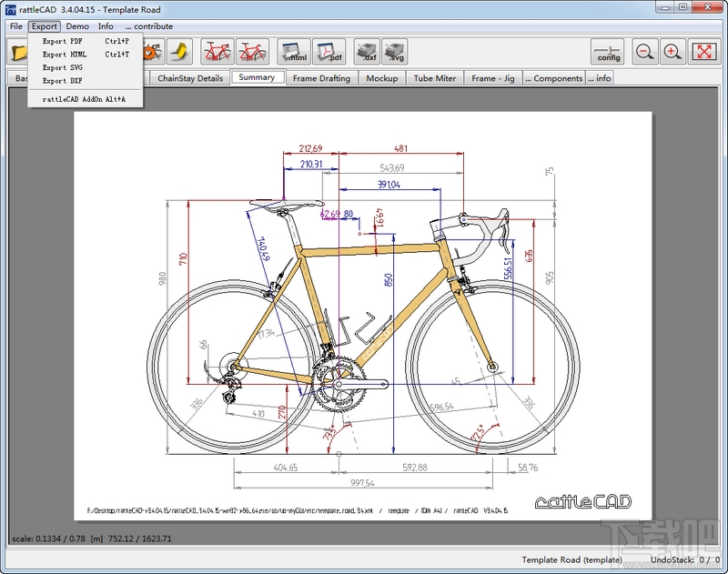The image size is (728, 574).
Task: Export drawing with the .svg toolbar icon
Action: (395, 52)
